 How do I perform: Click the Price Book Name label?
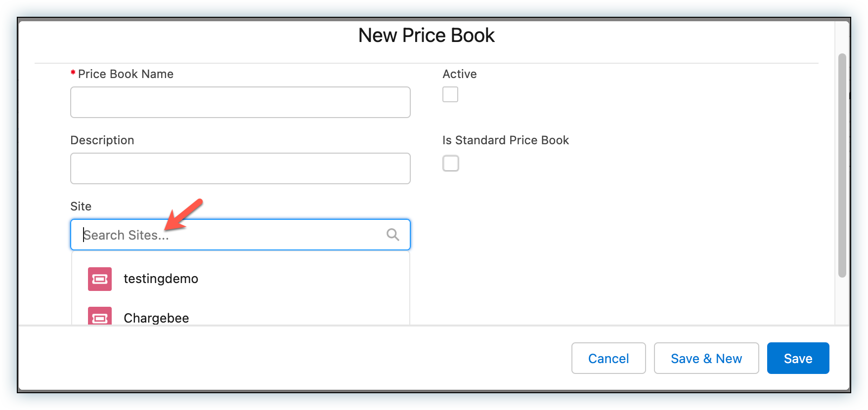pos(126,74)
